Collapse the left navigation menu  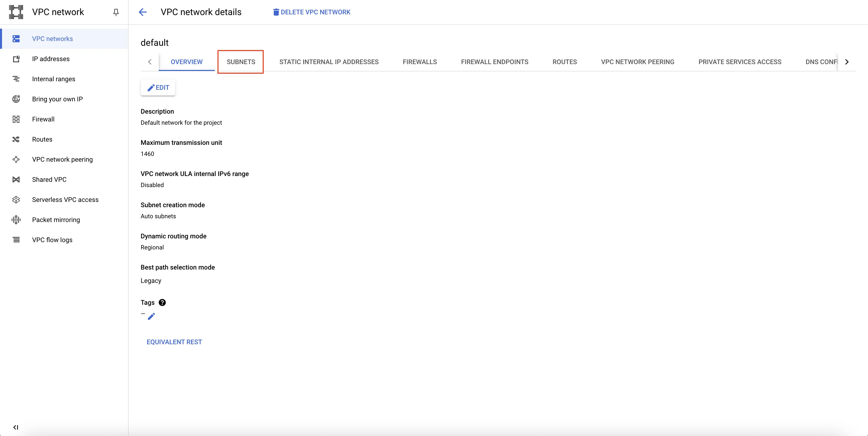point(16,427)
